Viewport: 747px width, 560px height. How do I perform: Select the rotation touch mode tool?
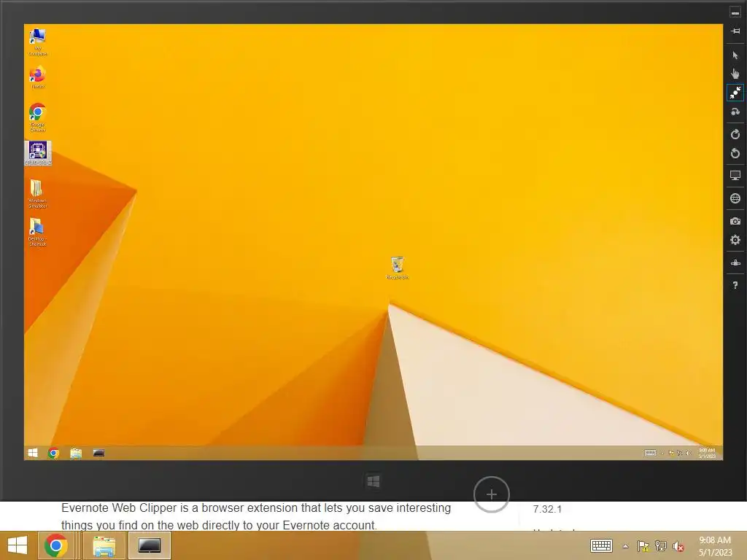(x=735, y=112)
